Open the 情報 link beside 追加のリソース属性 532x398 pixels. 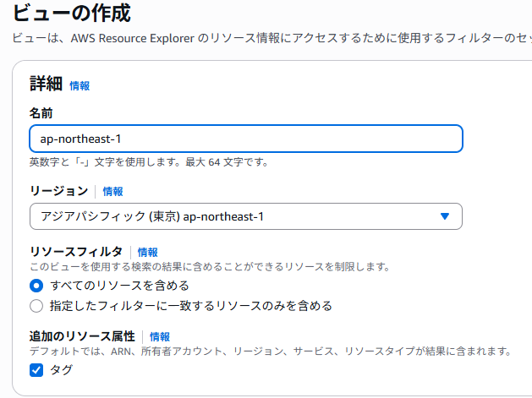160,336
